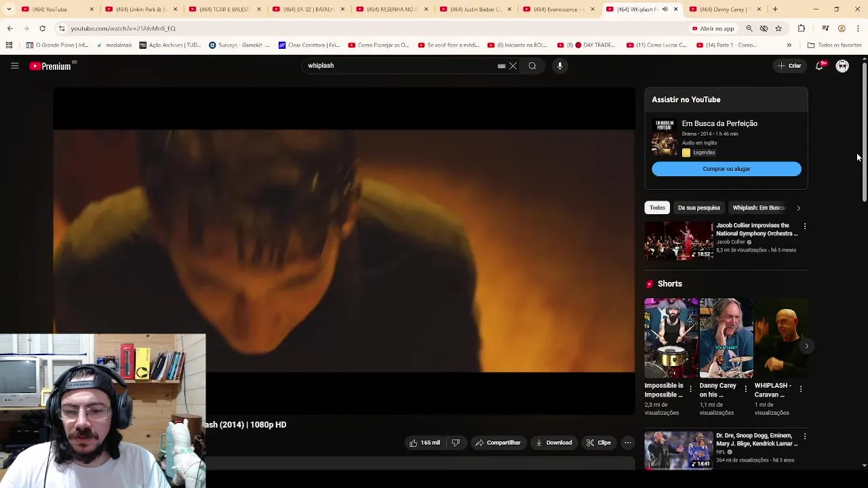Click the Criar button
Image resolution: width=868 pixels, height=488 pixels.
pyautogui.click(x=789, y=66)
